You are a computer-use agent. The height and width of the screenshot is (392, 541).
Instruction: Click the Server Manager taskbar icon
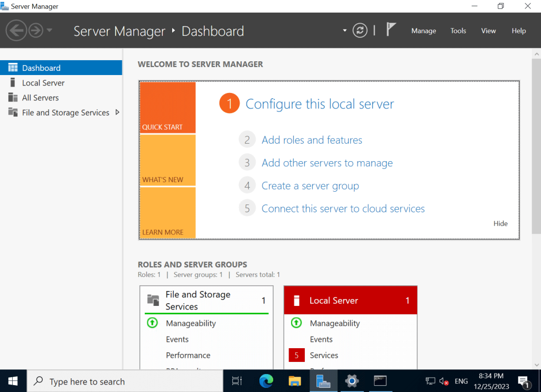(323, 380)
